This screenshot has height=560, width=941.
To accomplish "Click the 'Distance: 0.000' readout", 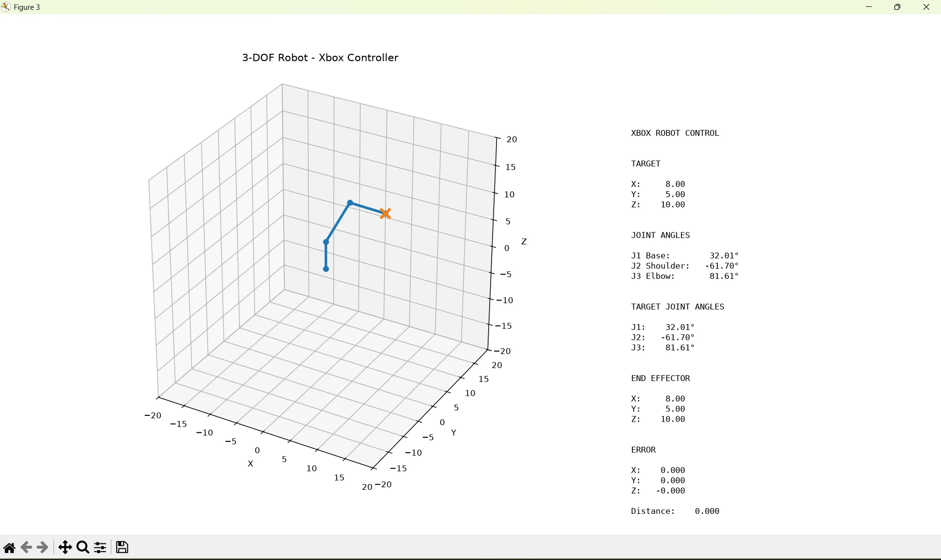I will (675, 511).
